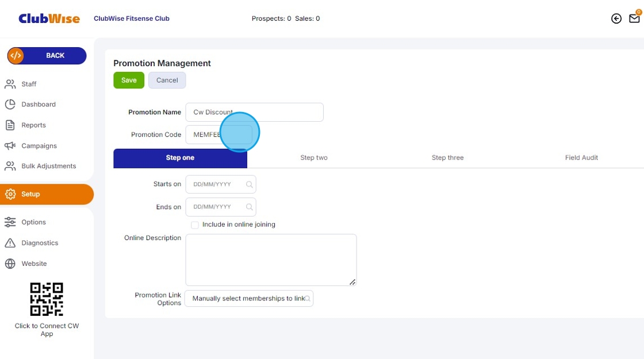Click the ClubWise logo
Screen dimensions: 644x359
click(49, 18)
